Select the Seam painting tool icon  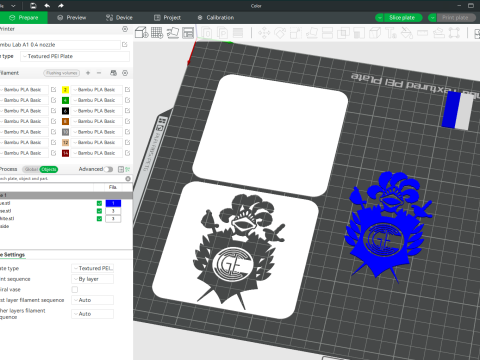point(375,33)
